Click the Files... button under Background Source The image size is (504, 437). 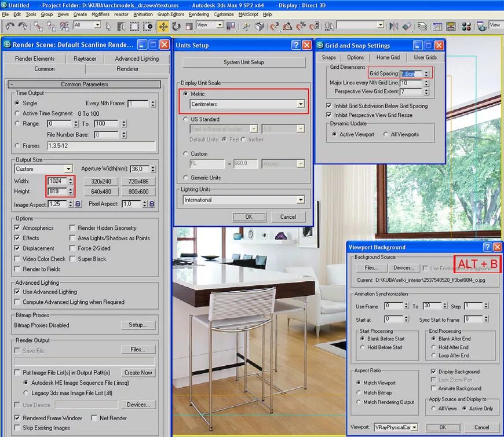click(x=371, y=267)
